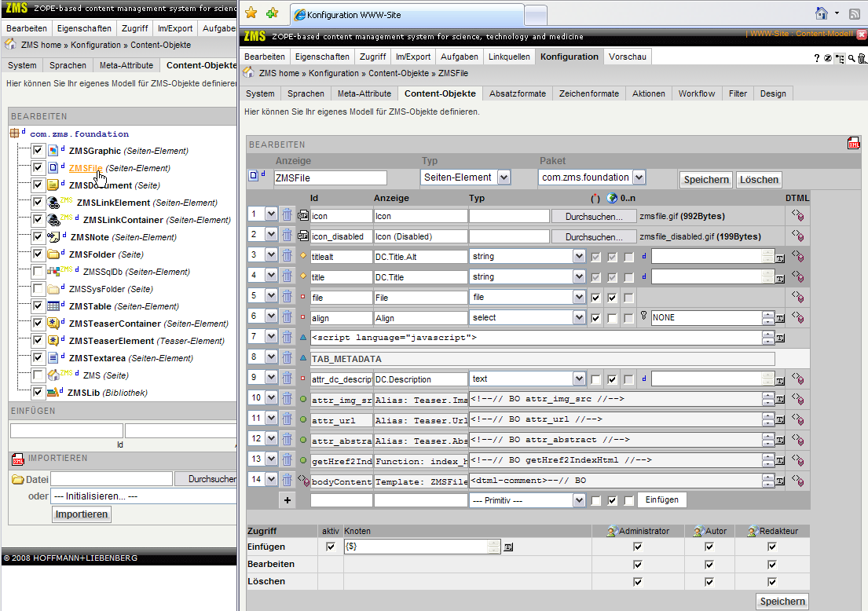Open the Linkquellen tab
Viewport: 868px width, 611px height.
509,57
